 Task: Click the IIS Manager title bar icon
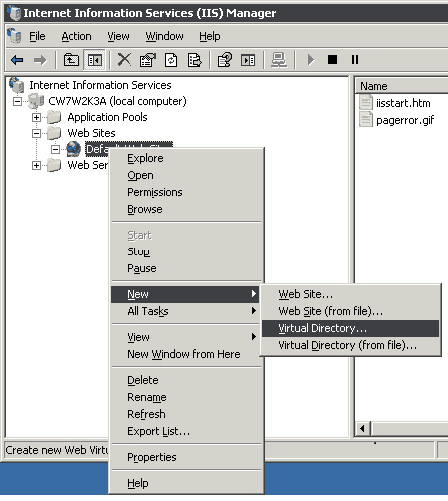tap(14, 13)
